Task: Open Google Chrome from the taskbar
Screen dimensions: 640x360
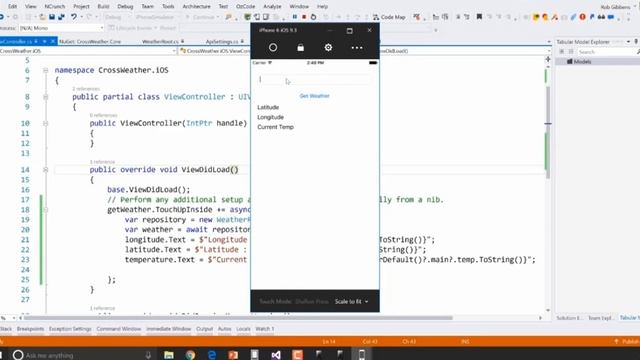Action: [x=190, y=355]
